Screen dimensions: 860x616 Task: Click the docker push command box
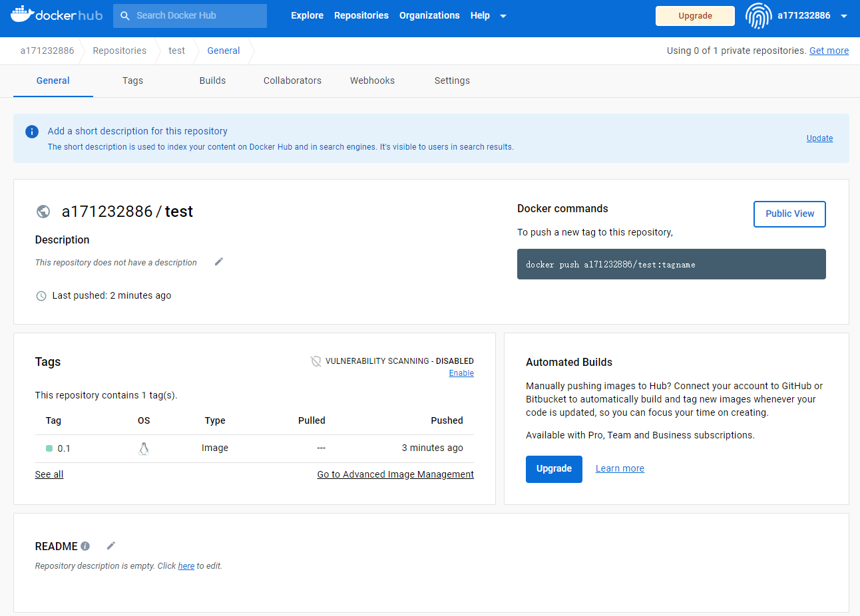click(672, 264)
